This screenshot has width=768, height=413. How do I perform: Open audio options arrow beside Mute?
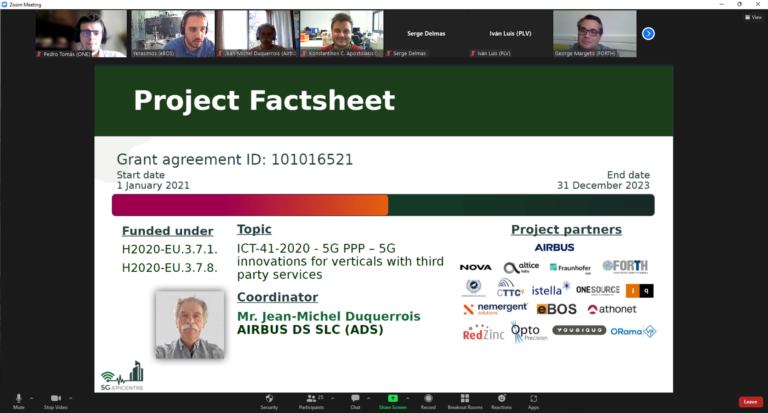pyautogui.click(x=31, y=398)
